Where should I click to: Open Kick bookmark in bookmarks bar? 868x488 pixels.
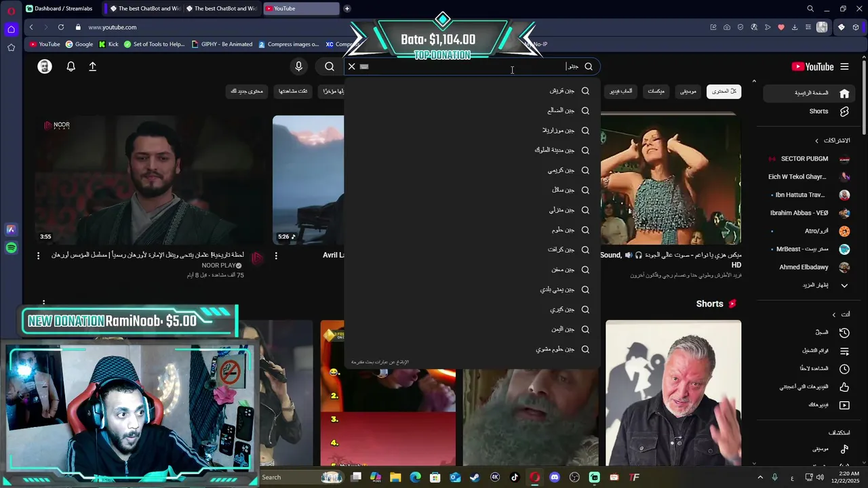pyautogui.click(x=108, y=44)
